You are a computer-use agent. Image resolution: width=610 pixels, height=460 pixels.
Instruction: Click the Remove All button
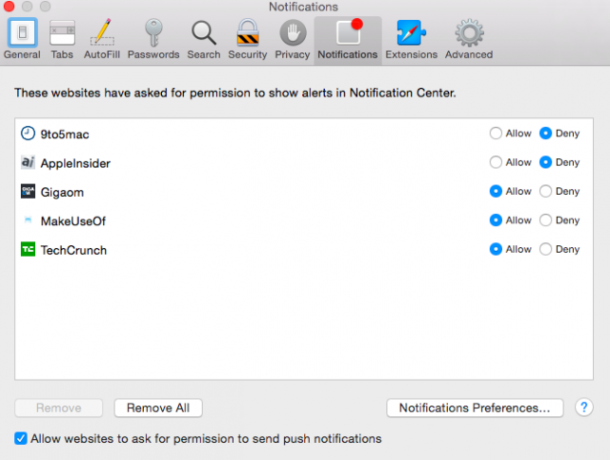tap(158, 408)
